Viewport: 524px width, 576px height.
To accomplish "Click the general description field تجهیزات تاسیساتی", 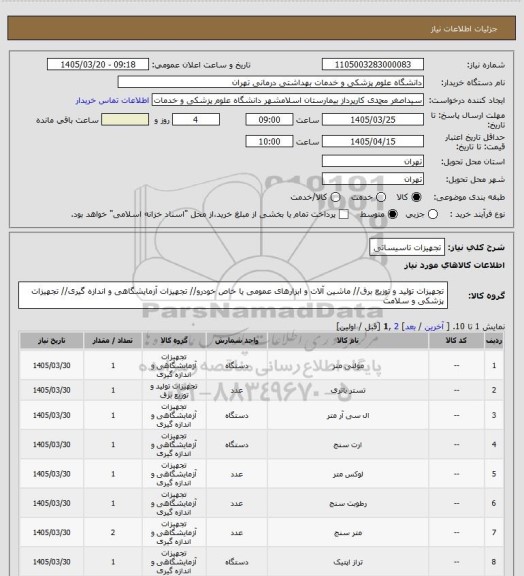I will pyautogui.click(x=407, y=247).
